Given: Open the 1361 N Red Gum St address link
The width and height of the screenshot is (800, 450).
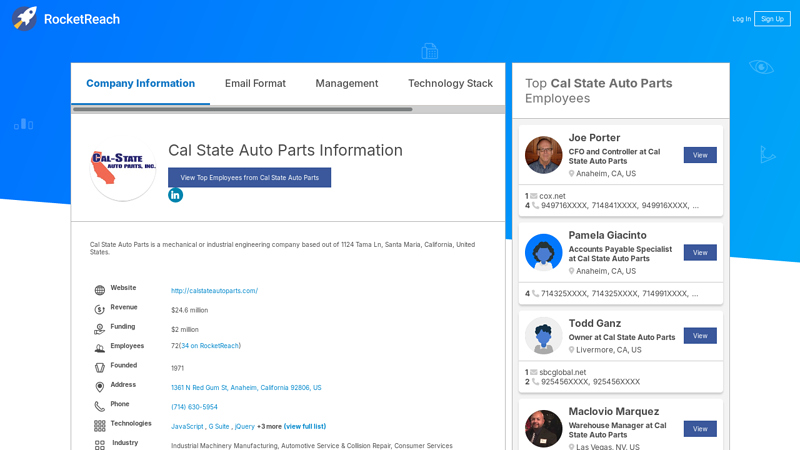Looking at the screenshot, I should [246, 388].
